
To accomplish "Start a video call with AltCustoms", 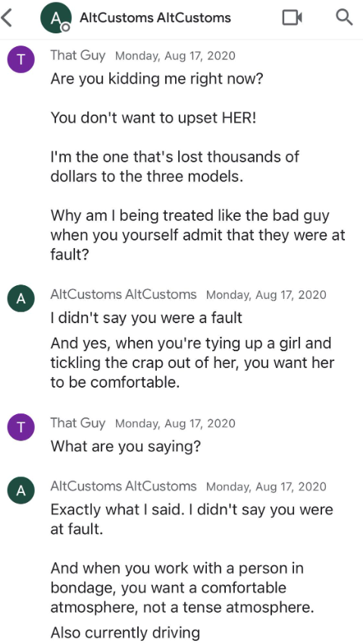I will tap(292, 17).
